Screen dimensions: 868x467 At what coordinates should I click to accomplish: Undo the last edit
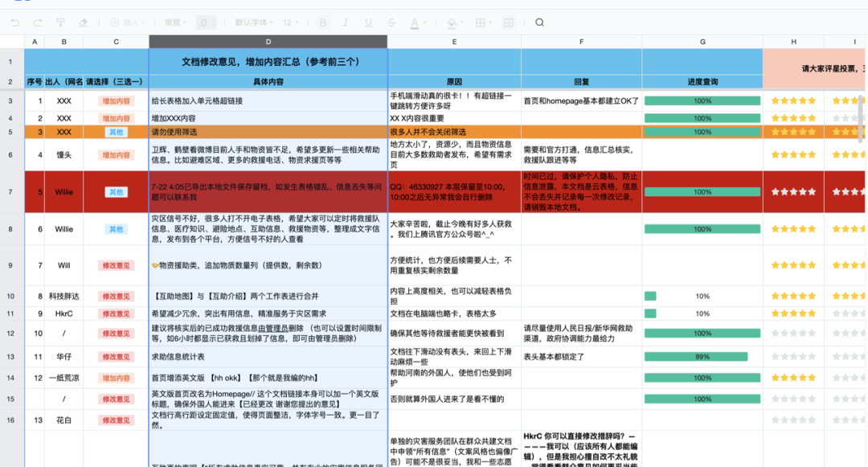pyautogui.click(x=15, y=23)
